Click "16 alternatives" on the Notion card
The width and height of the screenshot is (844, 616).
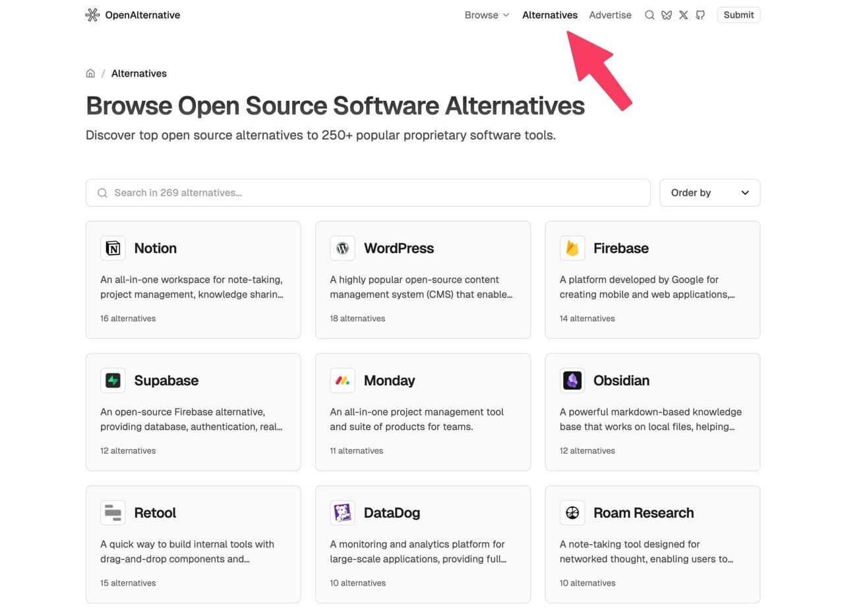tap(128, 319)
